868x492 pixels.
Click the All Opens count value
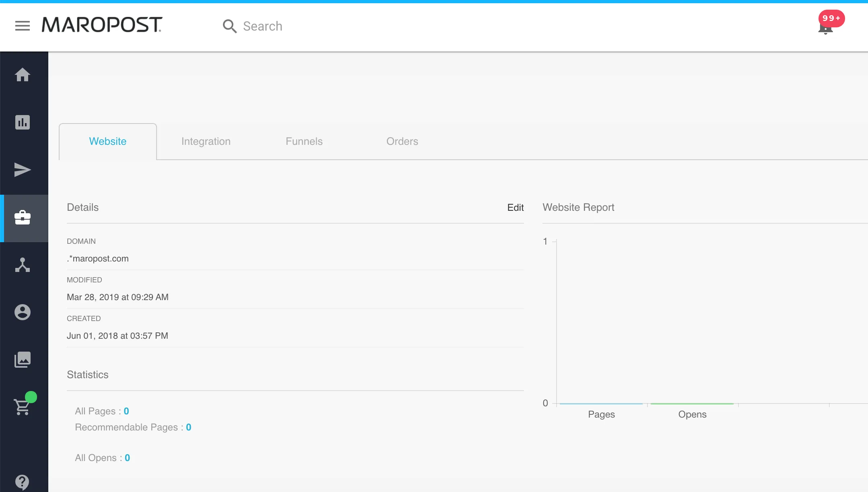[128, 458]
